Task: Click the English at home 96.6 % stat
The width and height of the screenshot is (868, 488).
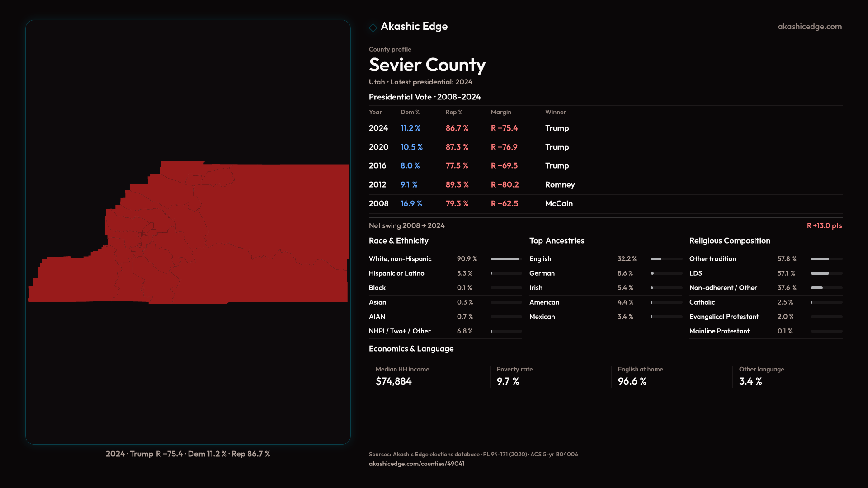Action: (x=632, y=381)
